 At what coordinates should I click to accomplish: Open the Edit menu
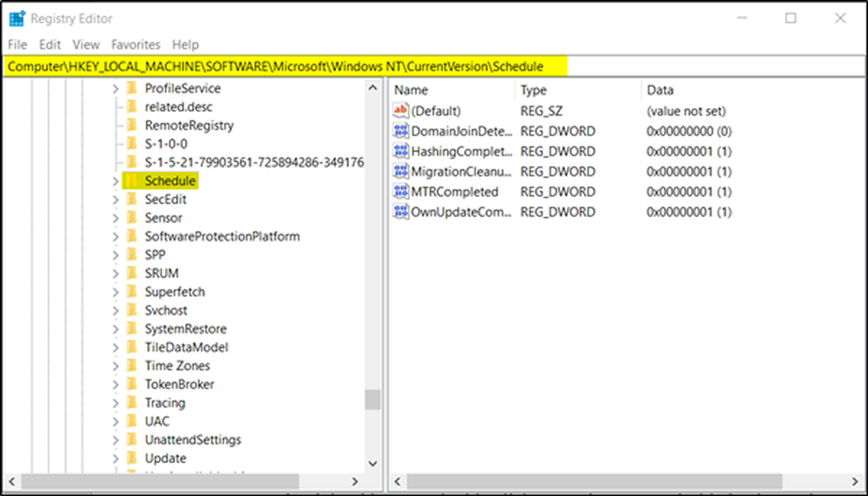pos(50,44)
